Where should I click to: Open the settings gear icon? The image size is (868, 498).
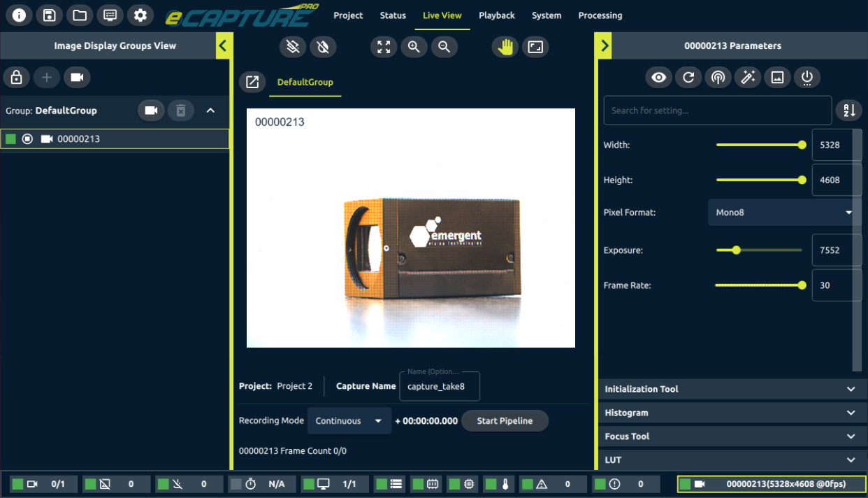[x=140, y=15]
